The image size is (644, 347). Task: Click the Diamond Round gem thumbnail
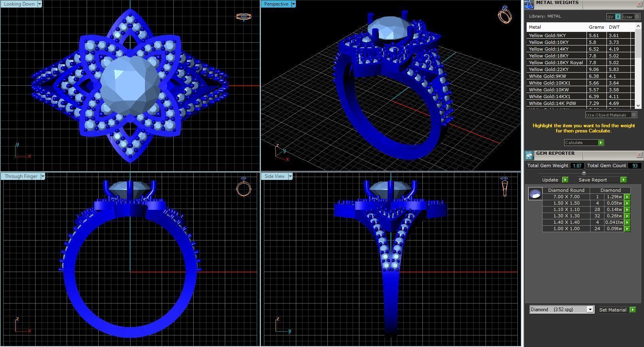(535, 194)
